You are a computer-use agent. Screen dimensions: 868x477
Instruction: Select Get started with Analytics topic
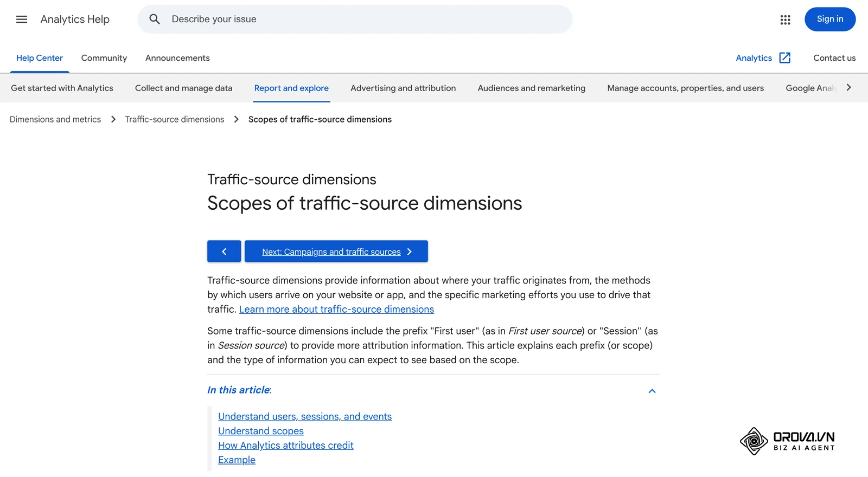[x=62, y=88]
